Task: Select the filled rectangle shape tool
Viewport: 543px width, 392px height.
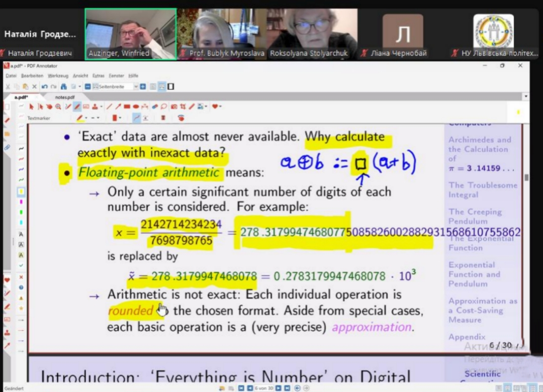Action: tap(127, 107)
